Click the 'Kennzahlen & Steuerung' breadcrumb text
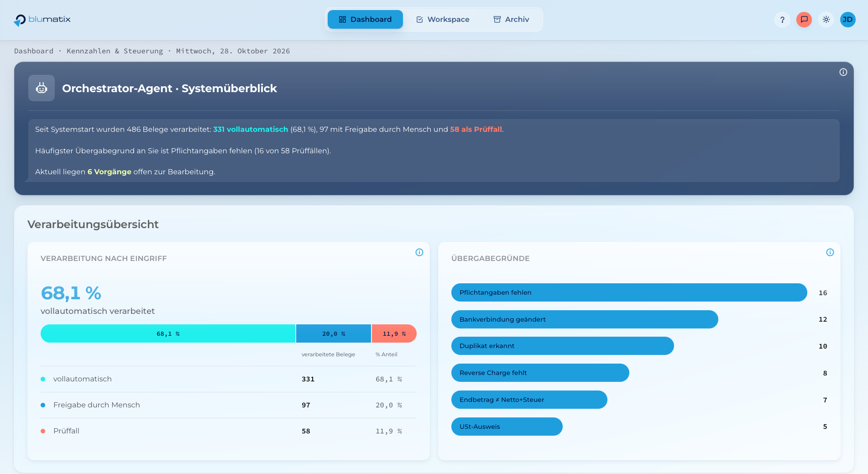Screen dimensions: 868x474 tap(115, 51)
